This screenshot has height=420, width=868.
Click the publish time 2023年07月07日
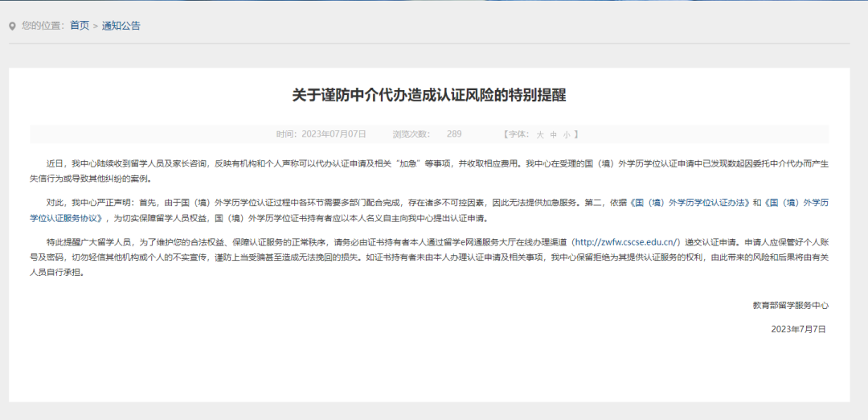click(x=334, y=134)
